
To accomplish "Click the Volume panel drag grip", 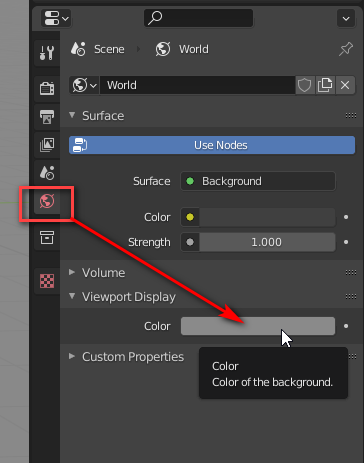I will pos(351,273).
